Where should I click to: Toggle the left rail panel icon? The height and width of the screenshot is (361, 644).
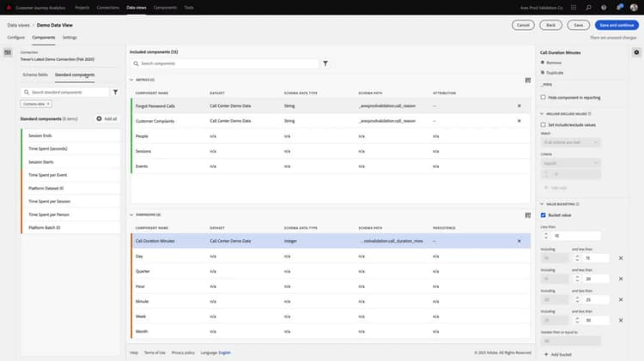[x=8, y=52]
